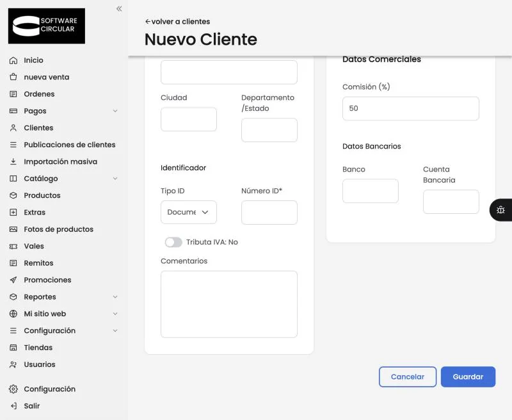Click the Usuarios people icon
Viewport: 512px width, 420px height.
click(13, 364)
